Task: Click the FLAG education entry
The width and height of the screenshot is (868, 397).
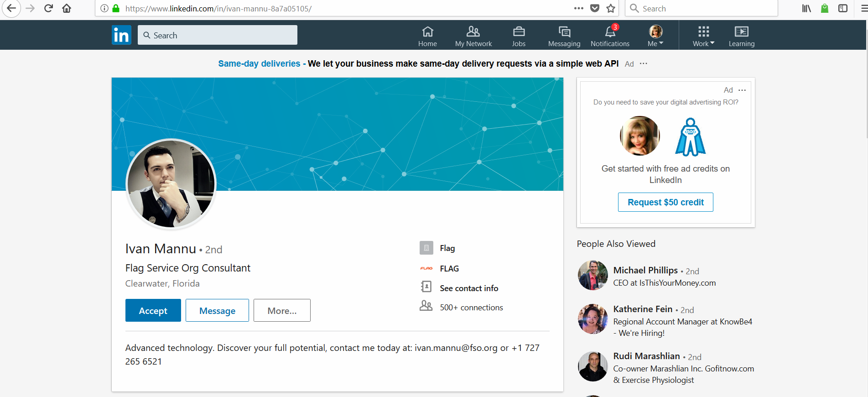Action: (449, 269)
